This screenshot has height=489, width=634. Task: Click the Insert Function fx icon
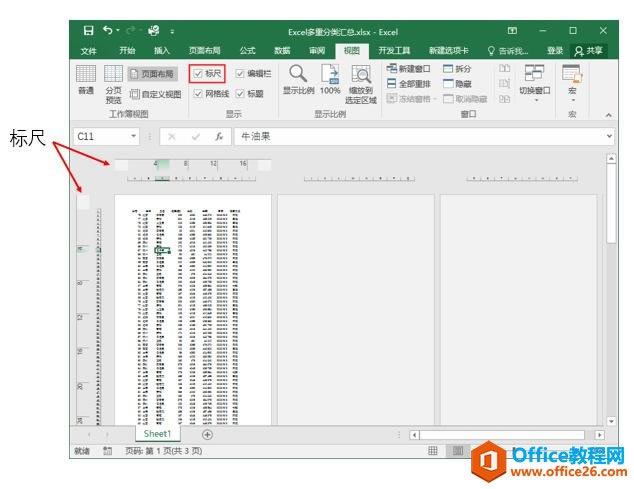(x=219, y=137)
